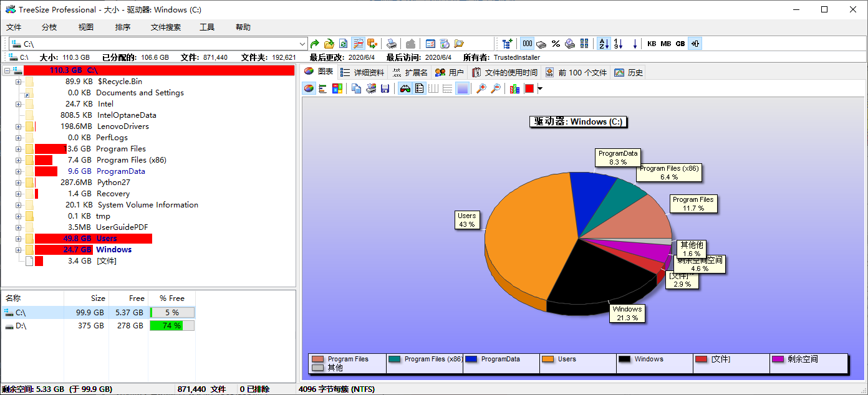
Task: Expand the ProgramData folder node
Action: tap(18, 171)
